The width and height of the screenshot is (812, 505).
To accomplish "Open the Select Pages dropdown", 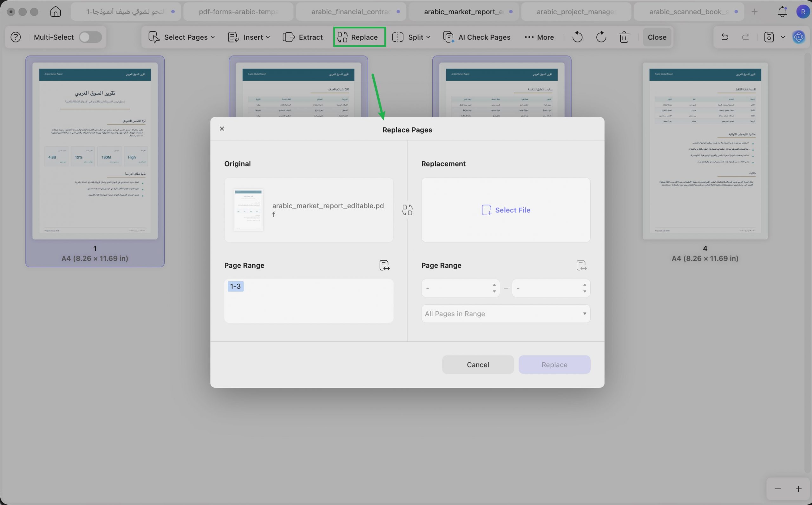I will 181,37.
